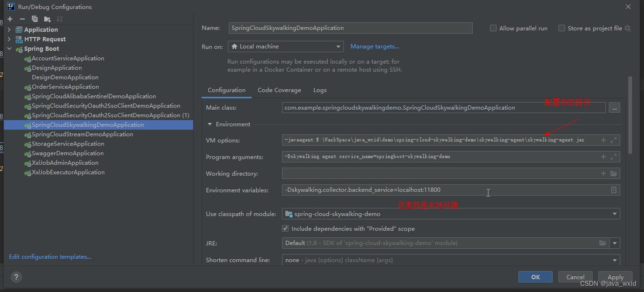Viewport: 644px width, 292px height.
Task: Open the Environment variables edit dialog icon
Action: click(614, 190)
